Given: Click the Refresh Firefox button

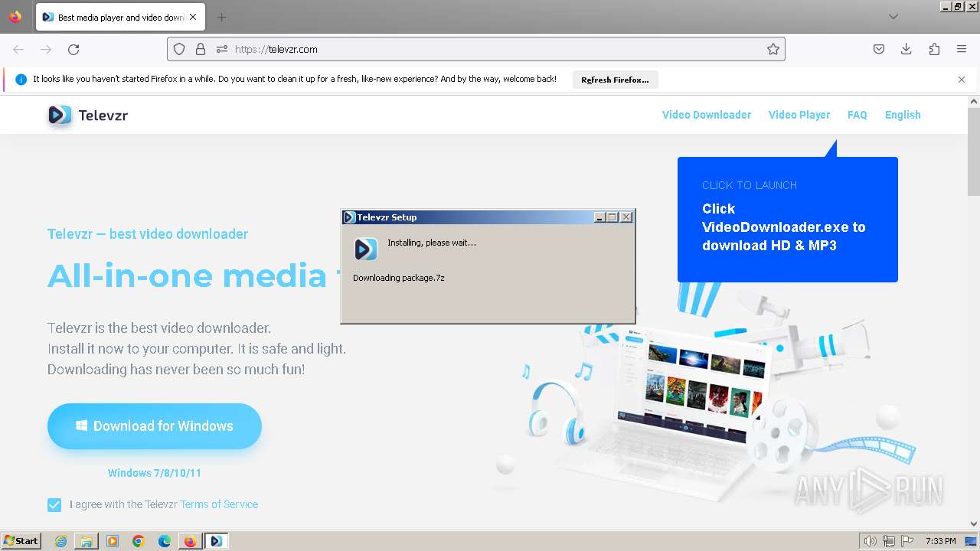Looking at the screenshot, I should click(615, 80).
